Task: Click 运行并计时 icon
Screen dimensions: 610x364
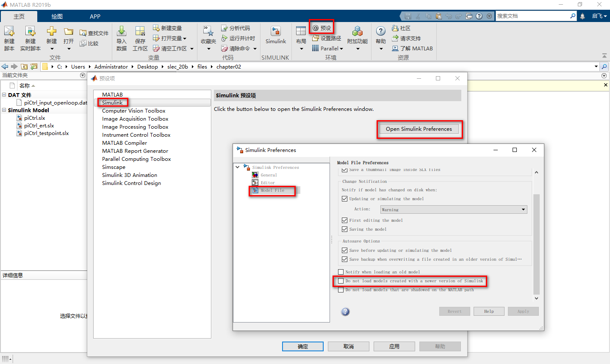Action: coord(225,38)
